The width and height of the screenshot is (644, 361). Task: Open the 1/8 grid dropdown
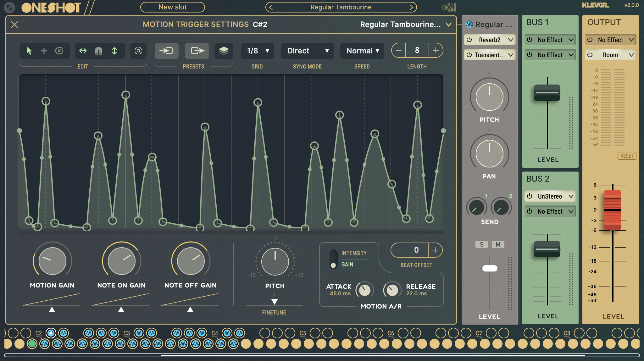[x=258, y=51]
